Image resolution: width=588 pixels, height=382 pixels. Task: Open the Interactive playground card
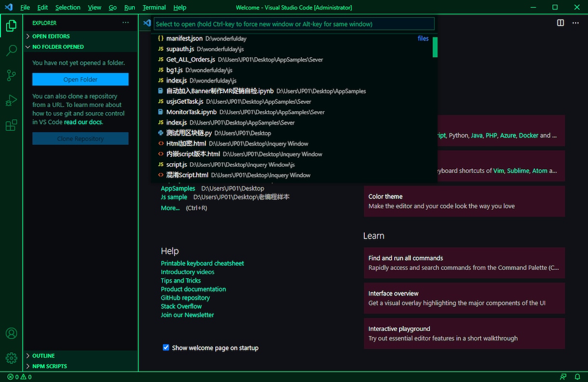[x=464, y=333]
